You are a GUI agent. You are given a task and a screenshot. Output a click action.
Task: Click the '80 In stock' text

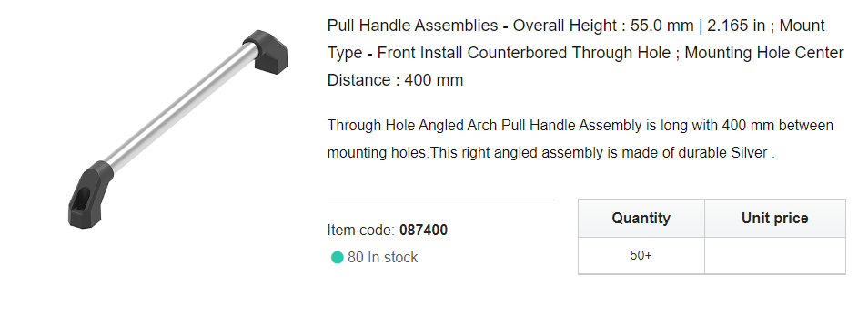pos(382,258)
